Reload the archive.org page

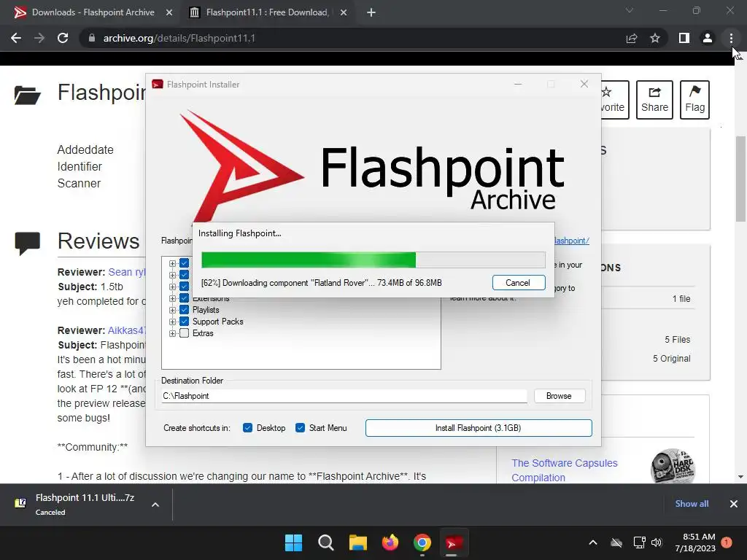pyautogui.click(x=63, y=38)
